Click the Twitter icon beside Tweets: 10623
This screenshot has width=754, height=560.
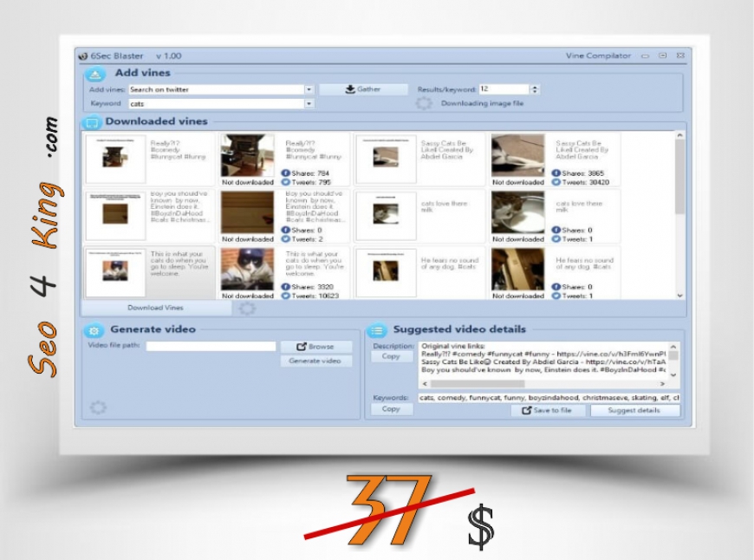[286, 296]
